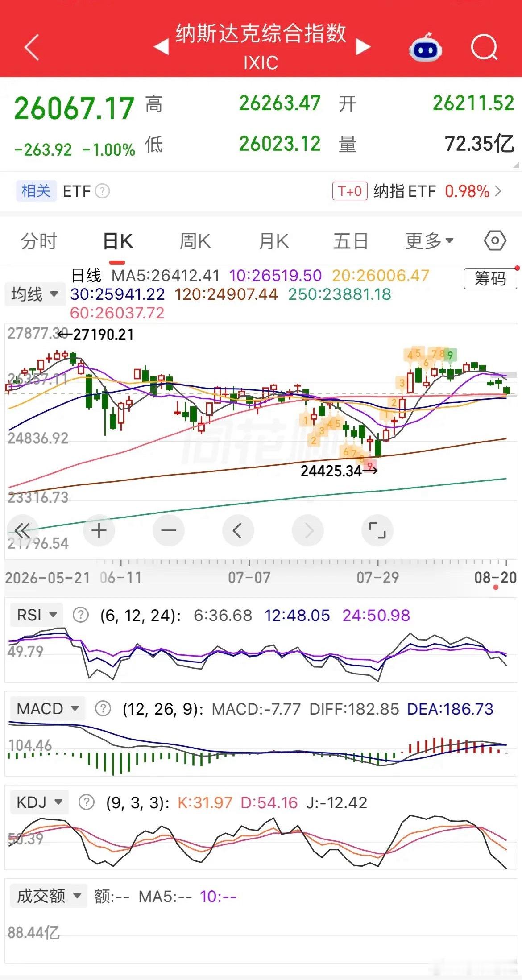Tap the 纳斯达克综合指数 title
The height and width of the screenshot is (980, 522).
pos(261,33)
